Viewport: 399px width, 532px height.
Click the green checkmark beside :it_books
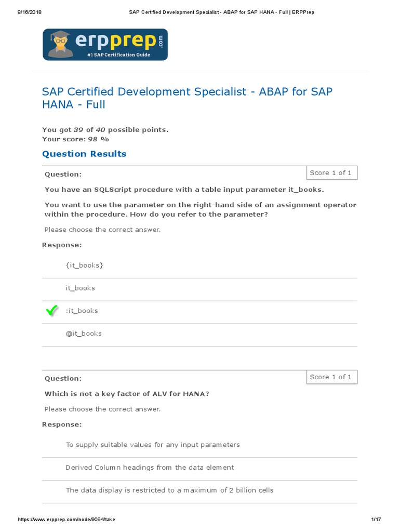click(x=52, y=311)
